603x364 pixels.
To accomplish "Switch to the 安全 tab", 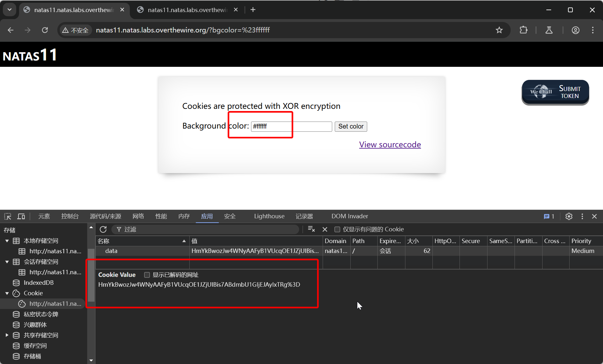I will pos(230,216).
